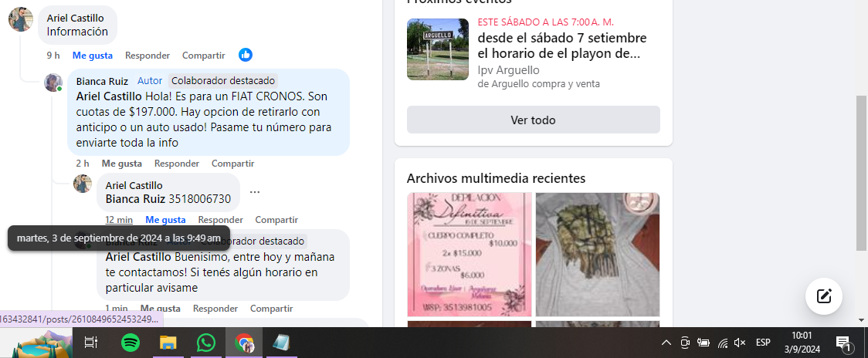The height and width of the screenshot is (358, 868).
Task: Toggle the muted volume icon in tray
Action: [740, 343]
